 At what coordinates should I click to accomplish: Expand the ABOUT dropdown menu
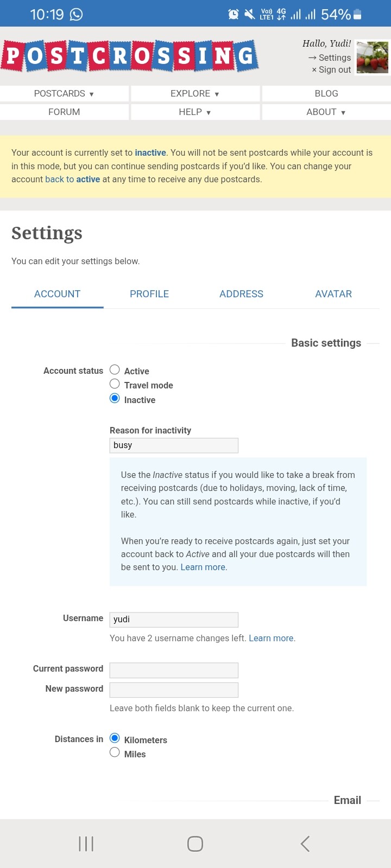point(326,112)
